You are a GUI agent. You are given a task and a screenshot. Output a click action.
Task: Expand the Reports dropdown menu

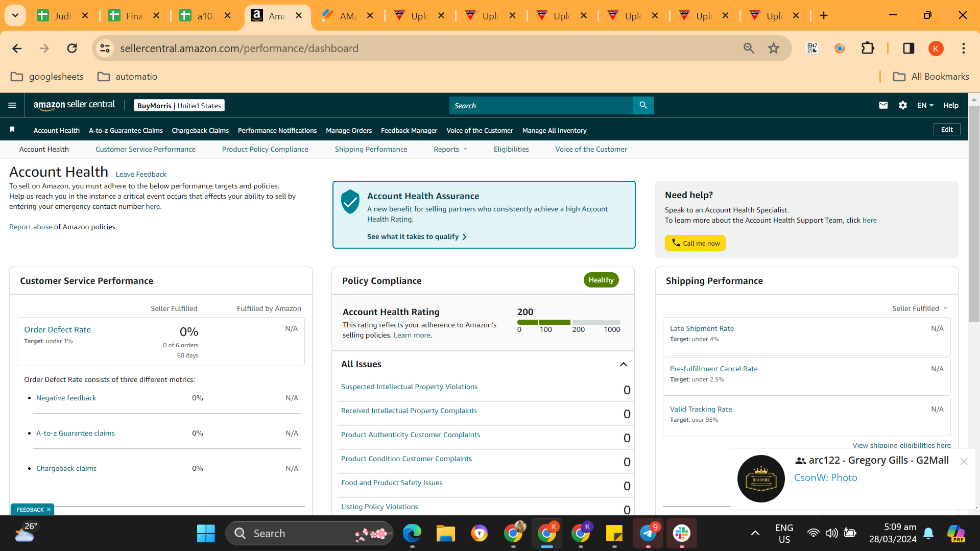450,149
